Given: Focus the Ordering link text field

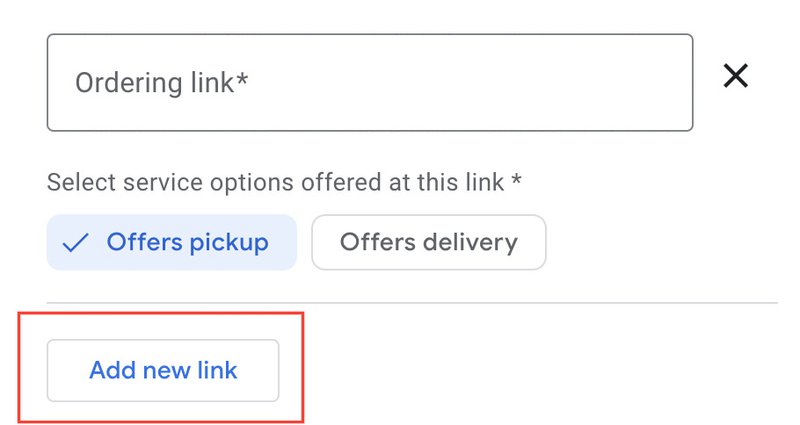Looking at the screenshot, I should pyautogui.click(x=370, y=83).
